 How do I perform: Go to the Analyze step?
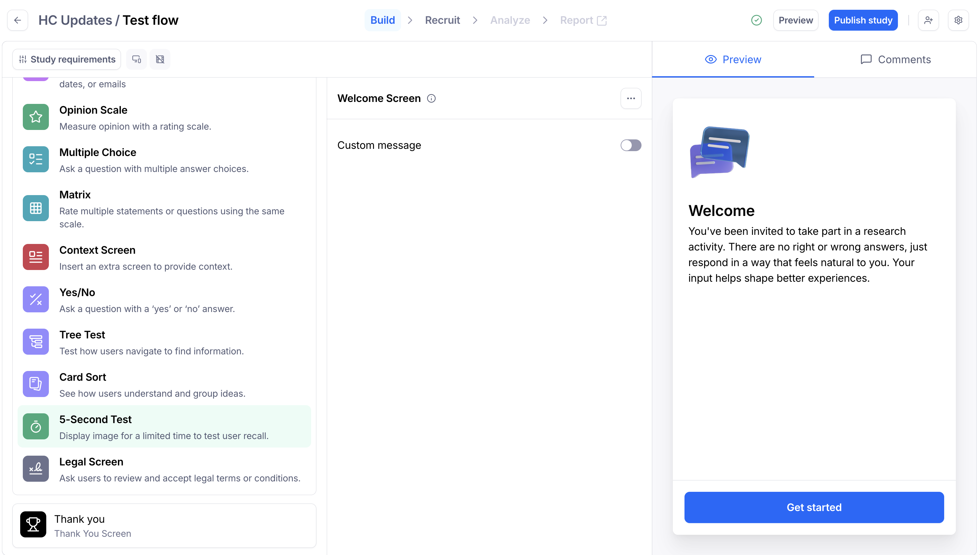(510, 20)
